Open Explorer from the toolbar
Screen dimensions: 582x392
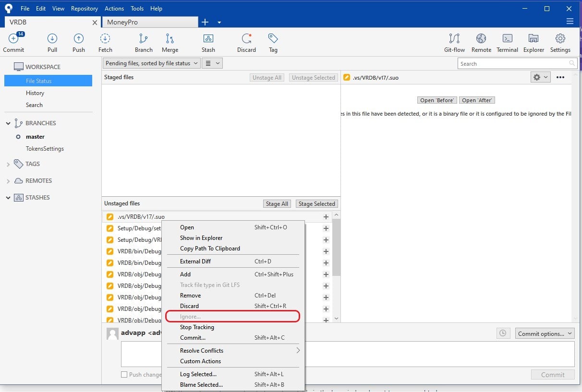(x=533, y=39)
